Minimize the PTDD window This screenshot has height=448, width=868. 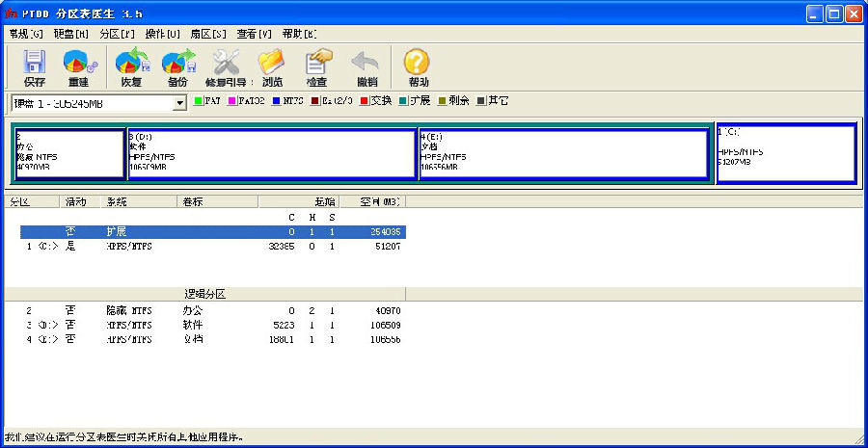click(x=814, y=13)
